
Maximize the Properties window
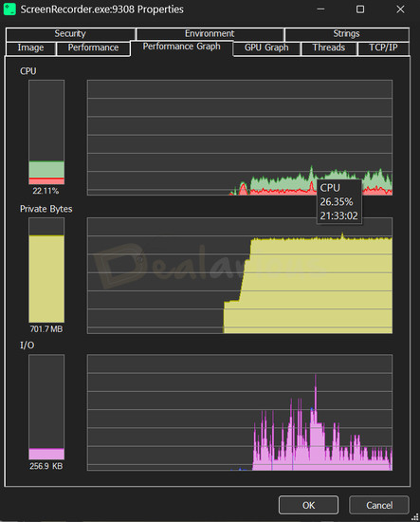[360, 9]
